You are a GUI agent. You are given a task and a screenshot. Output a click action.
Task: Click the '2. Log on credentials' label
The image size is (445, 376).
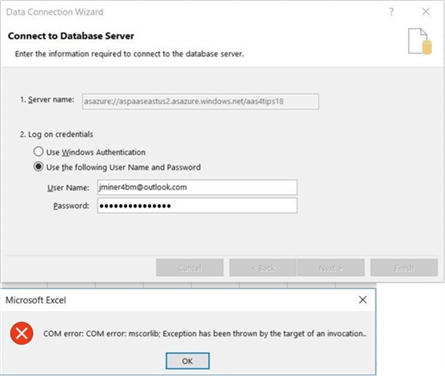pos(56,134)
